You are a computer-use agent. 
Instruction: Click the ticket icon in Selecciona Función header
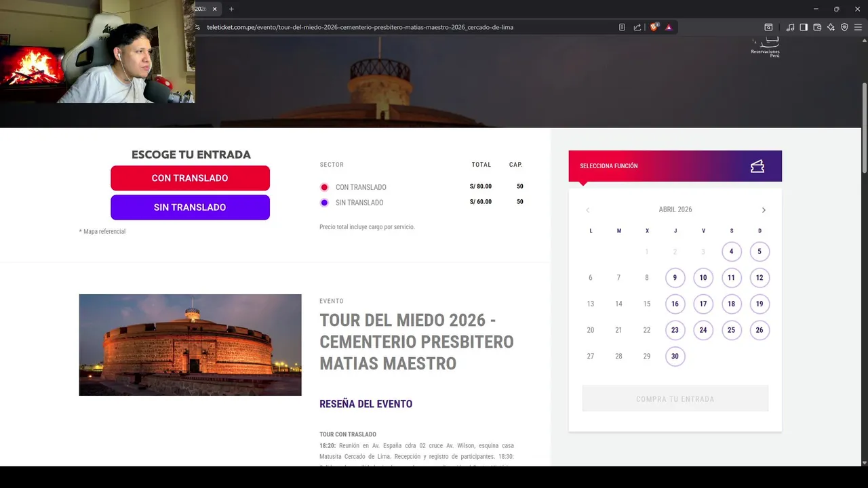click(757, 166)
